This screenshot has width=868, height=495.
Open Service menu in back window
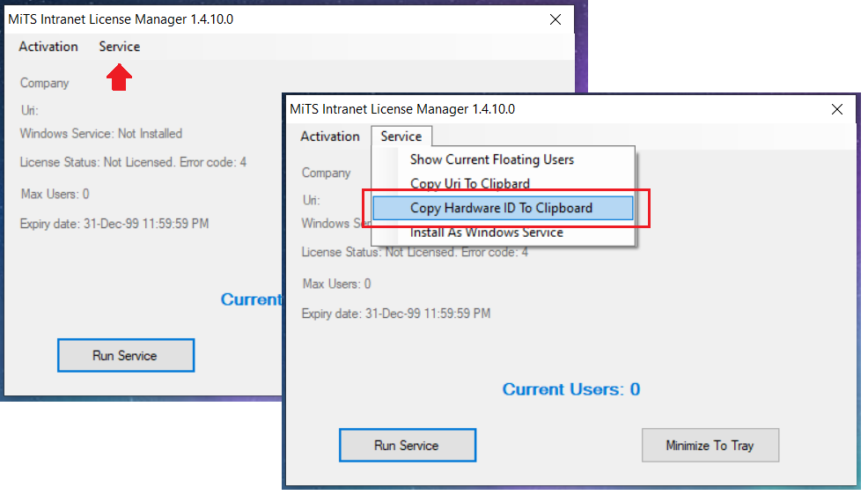[120, 47]
